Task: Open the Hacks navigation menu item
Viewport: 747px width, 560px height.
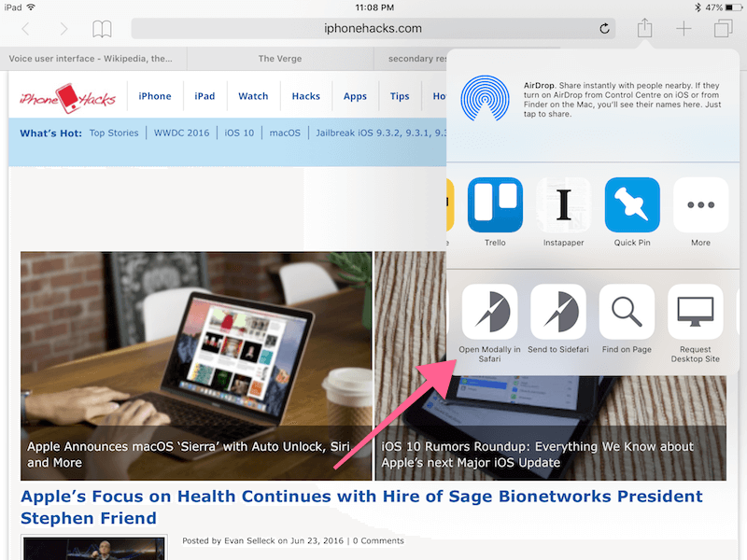Action: click(306, 96)
